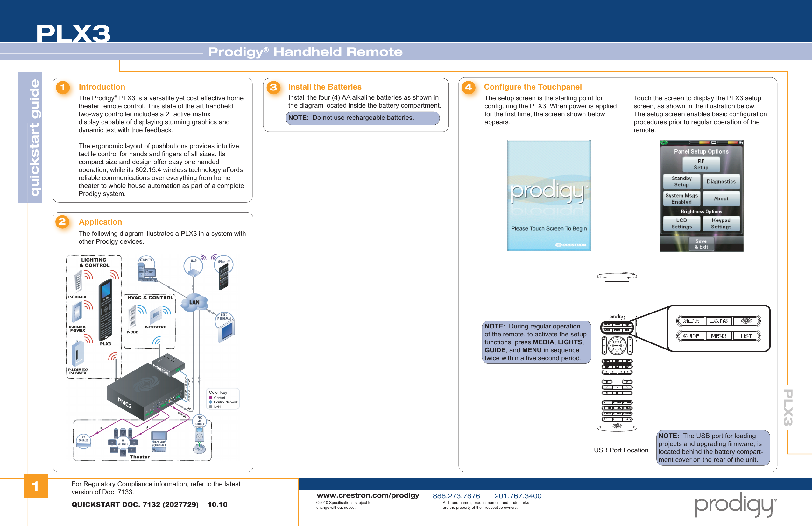Select the Diagnostics button

point(721,181)
